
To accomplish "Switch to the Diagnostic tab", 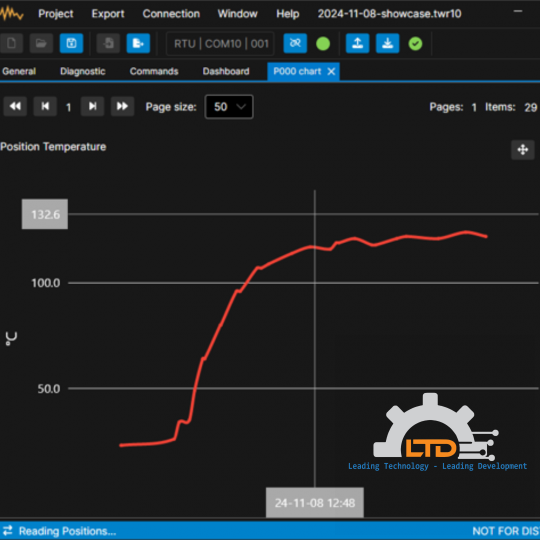I will point(83,71).
